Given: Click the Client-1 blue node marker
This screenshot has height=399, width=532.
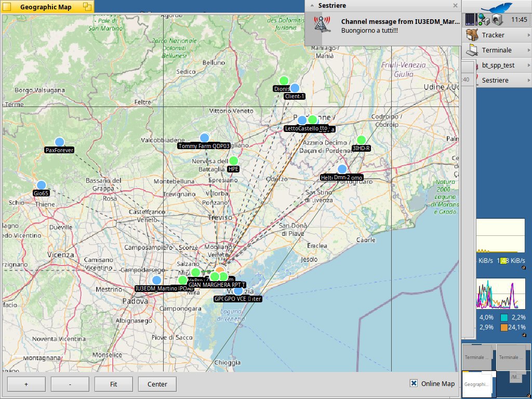Looking at the screenshot, I should tap(295, 88).
